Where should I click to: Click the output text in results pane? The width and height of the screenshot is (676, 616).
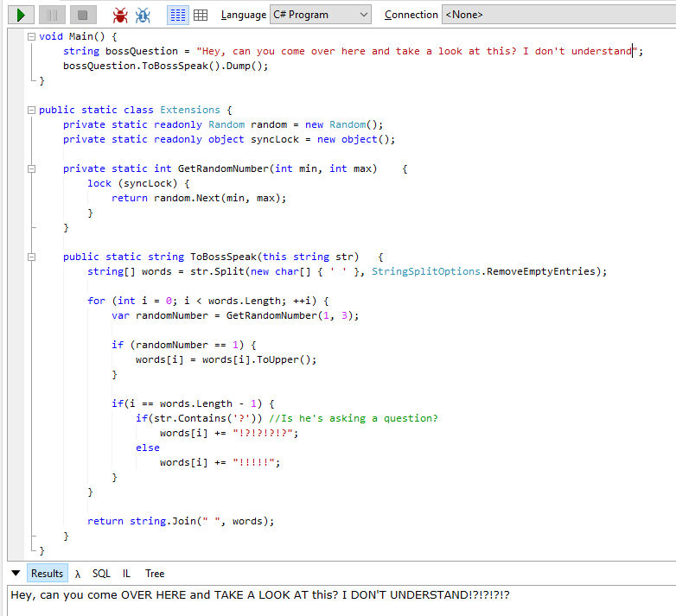tap(260, 595)
